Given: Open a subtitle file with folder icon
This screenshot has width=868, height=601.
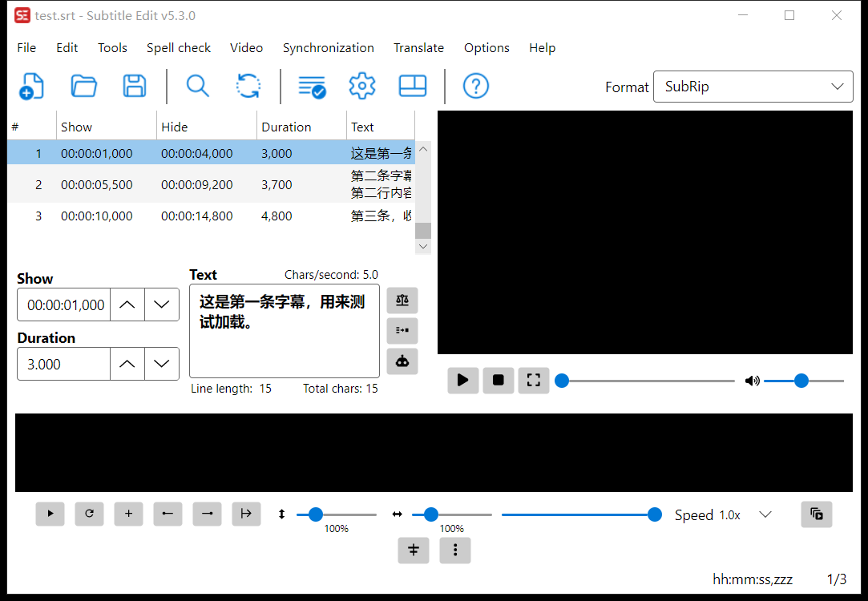Looking at the screenshot, I should point(83,87).
